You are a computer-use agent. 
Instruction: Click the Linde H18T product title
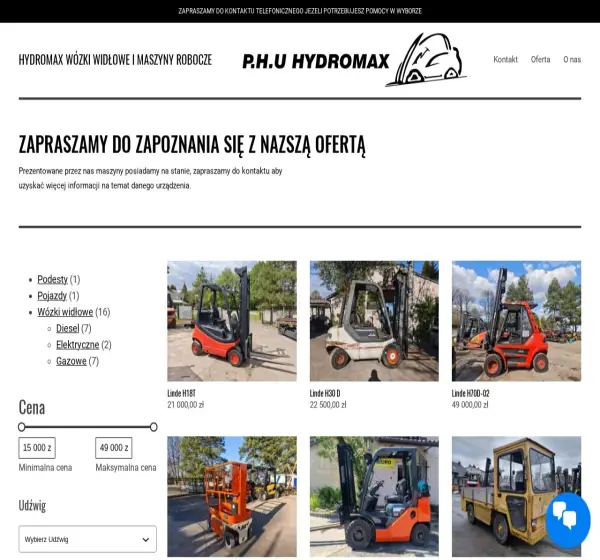[181, 393]
